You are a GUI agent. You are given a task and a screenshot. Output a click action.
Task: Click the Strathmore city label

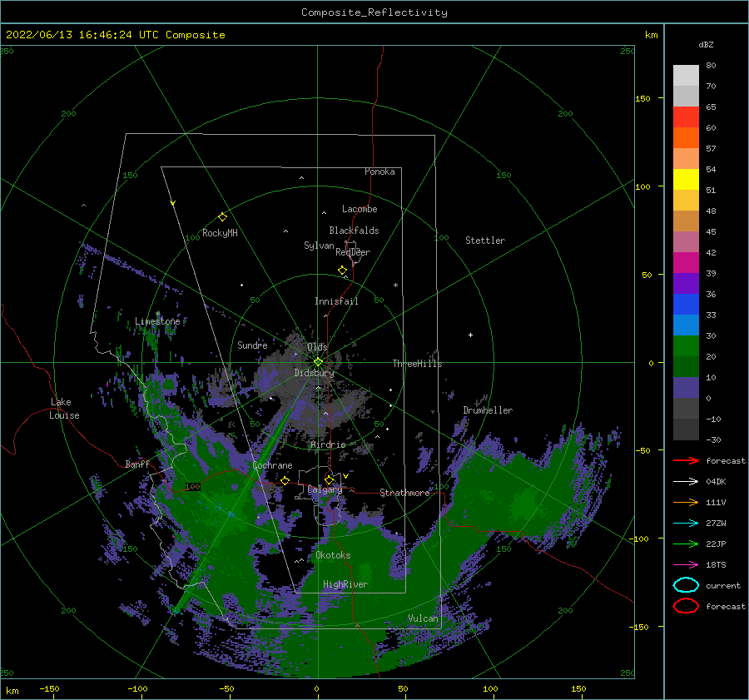tap(404, 493)
